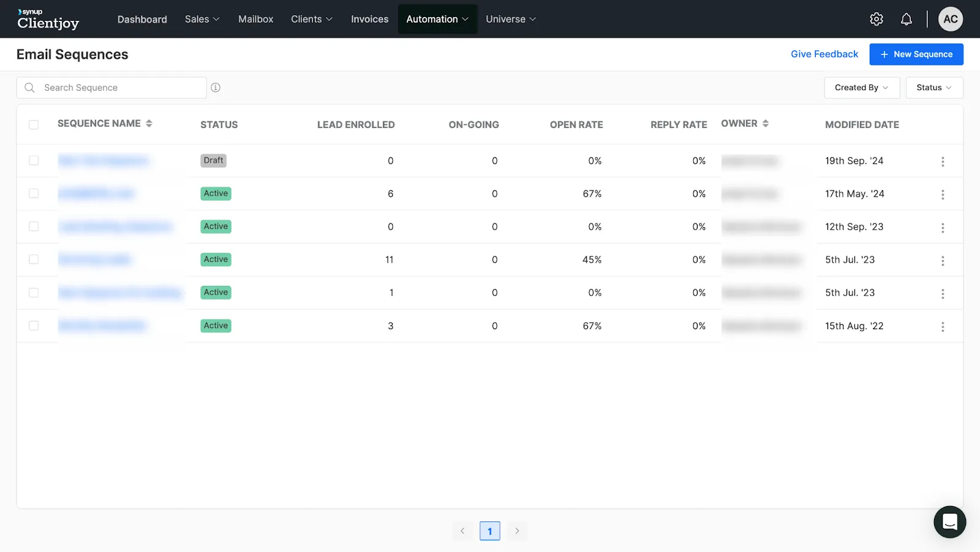Open sequence modified 15th Aug. '22
This screenshot has width=980, height=552.
pos(102,326)
